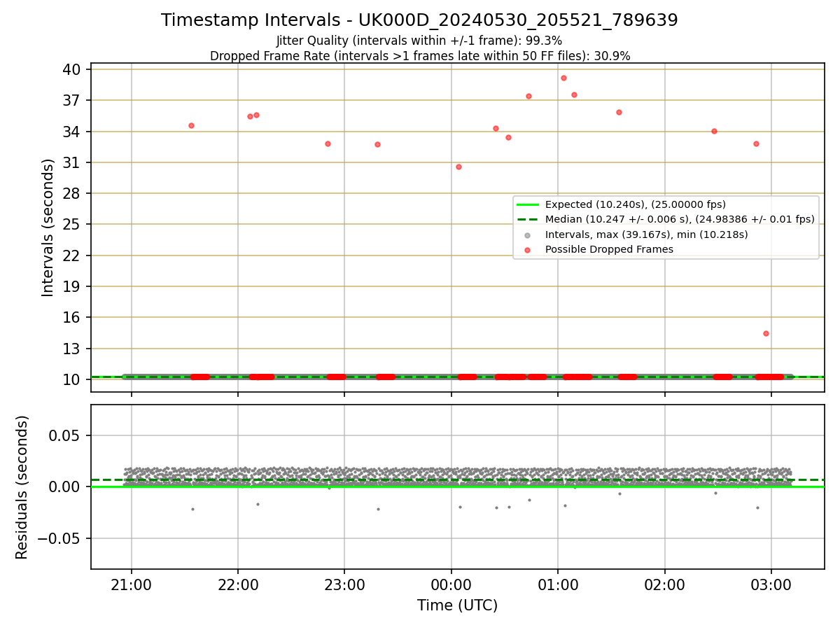Click the red point near 30.5 seconds after 00:00
This screenshot has height=630, width=840.
tap(458, 167)
